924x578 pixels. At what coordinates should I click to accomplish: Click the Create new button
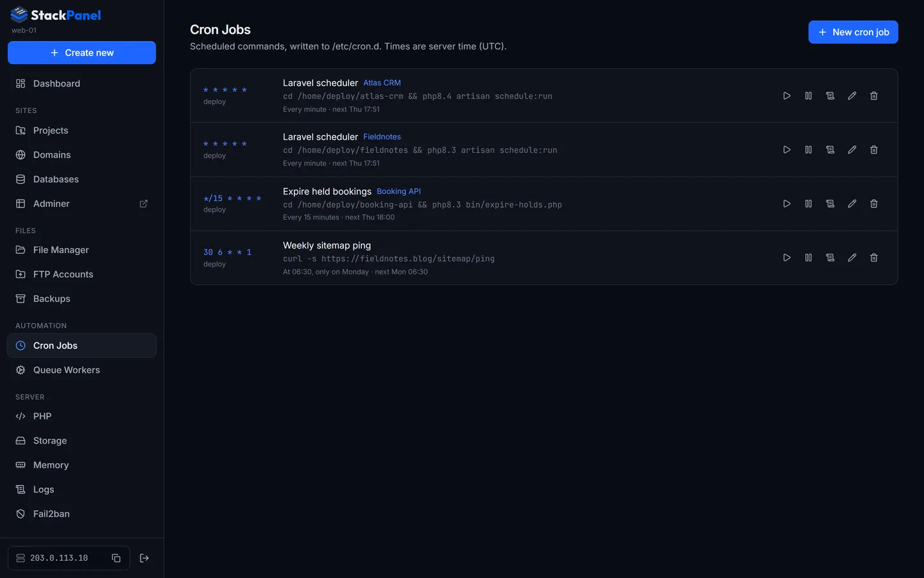click(x=81, y=53)
